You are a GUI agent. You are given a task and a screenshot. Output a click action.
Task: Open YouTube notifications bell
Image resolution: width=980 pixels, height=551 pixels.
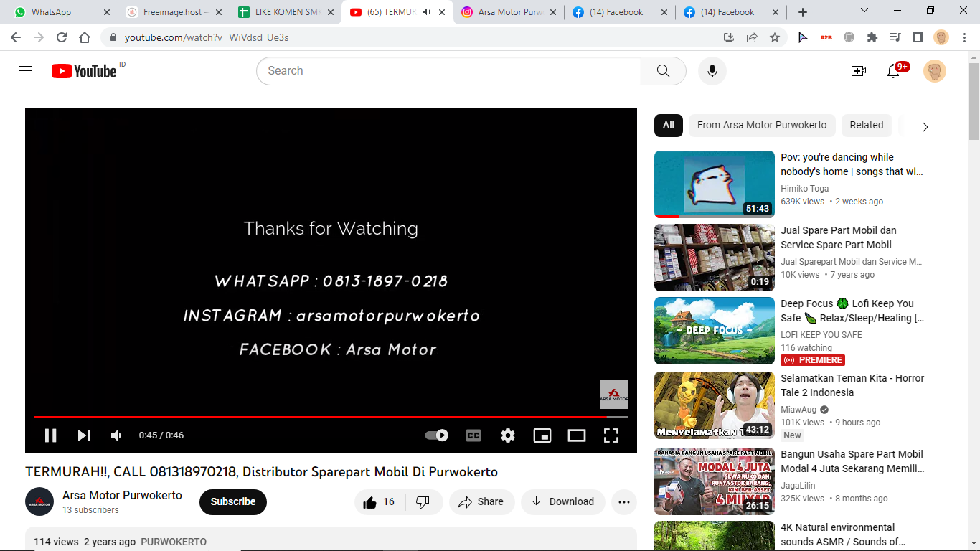point(893,71)
